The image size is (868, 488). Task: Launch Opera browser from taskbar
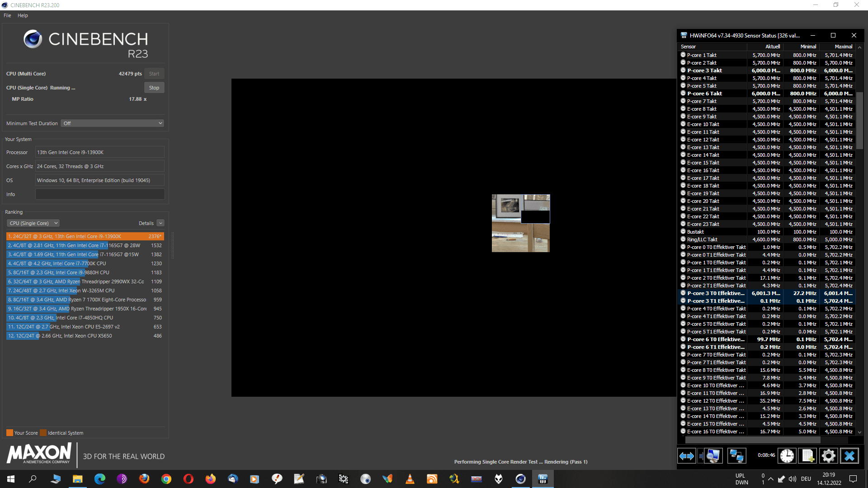pos(189,479)
